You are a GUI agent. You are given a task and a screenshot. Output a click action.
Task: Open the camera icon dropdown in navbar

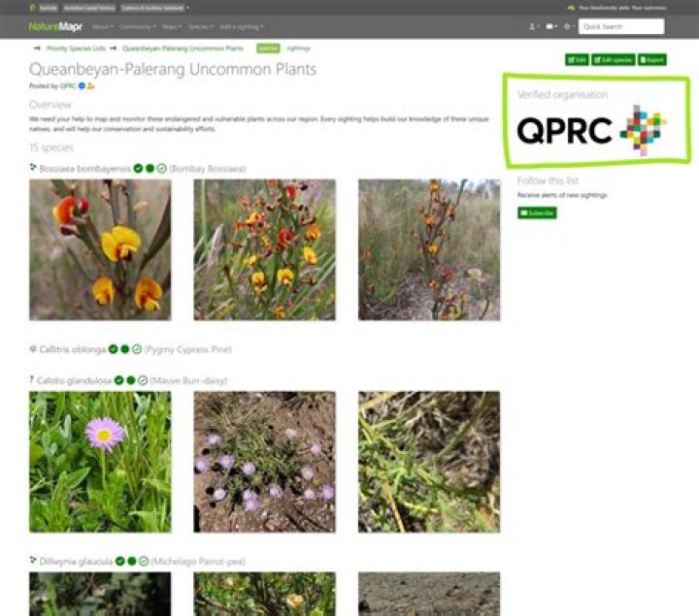click(x=551, y=27)
